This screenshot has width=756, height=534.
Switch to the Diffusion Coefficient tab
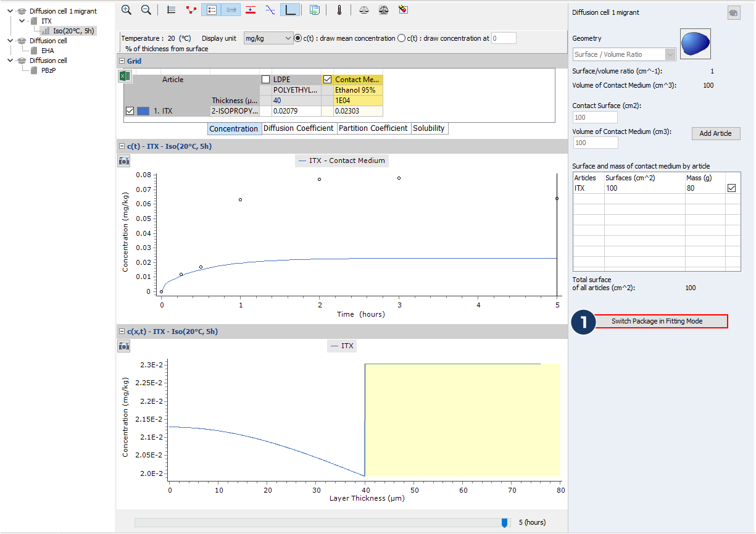click(x=299, y=128)
